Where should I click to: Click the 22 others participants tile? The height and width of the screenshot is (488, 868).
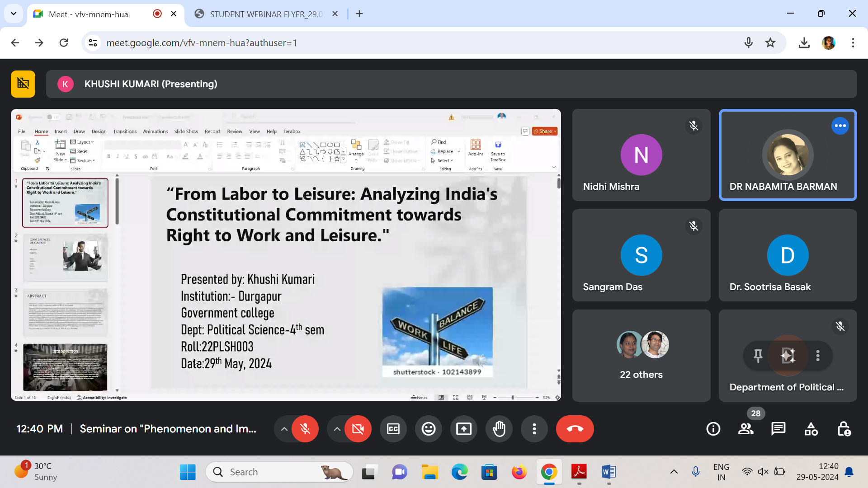click(x=641, y=356)
